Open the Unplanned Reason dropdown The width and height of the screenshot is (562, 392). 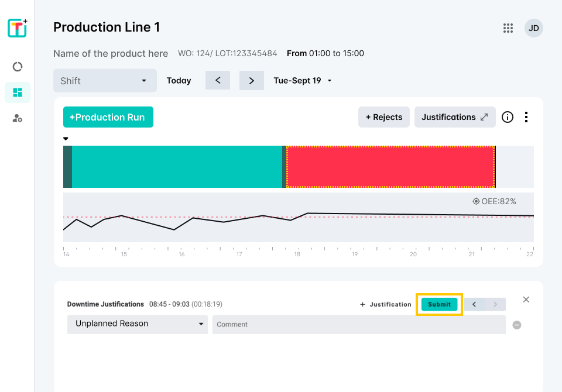[138, 324]
